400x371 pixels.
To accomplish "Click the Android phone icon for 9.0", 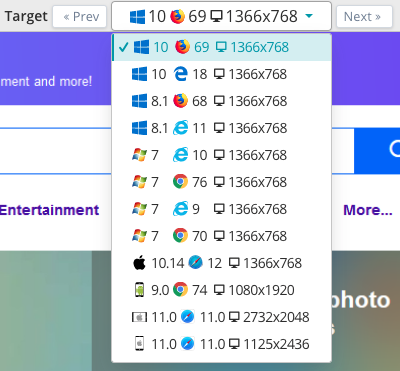I will tap(139, 290).
